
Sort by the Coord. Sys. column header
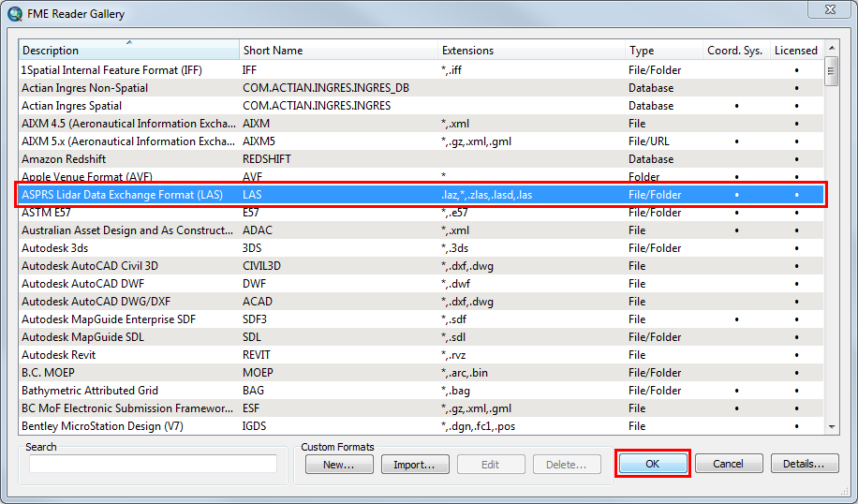point(736,50)
